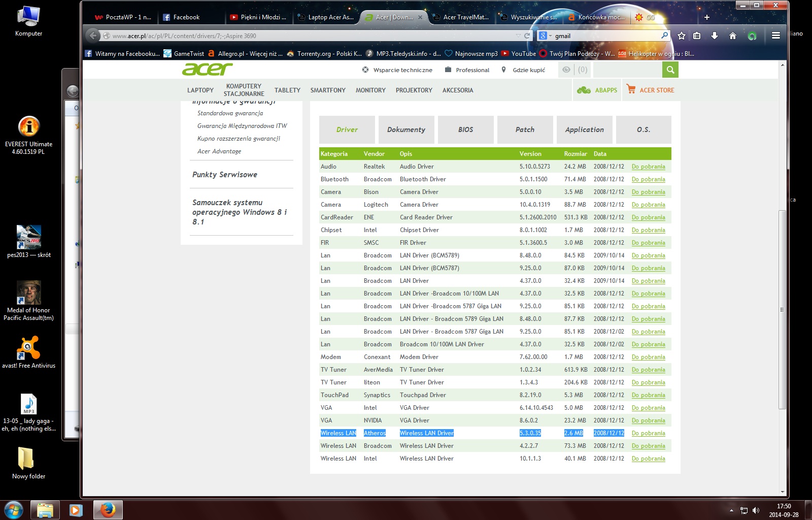812x520 pixels.
Task: Download the Synaptics Touchpad Driver
Action: point(648,395)
